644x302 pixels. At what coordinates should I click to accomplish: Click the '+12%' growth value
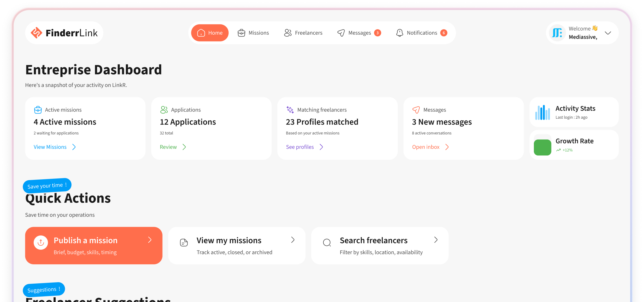point(568,150)
